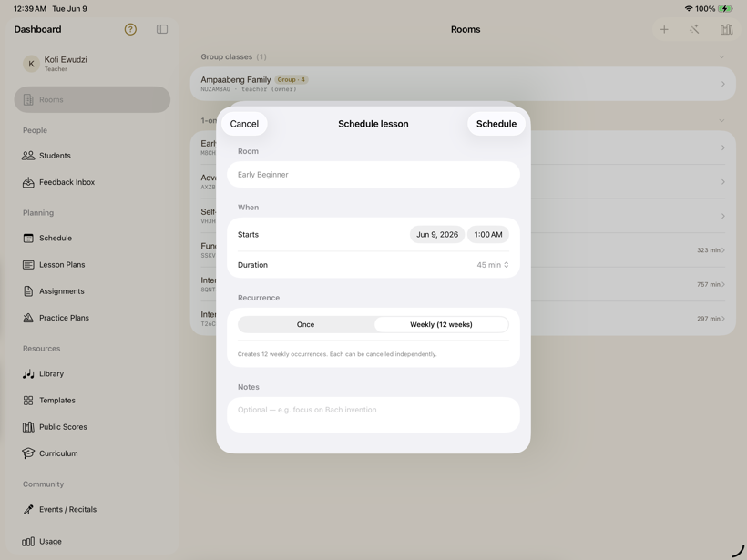
Task: Click the 'Creates 12 weekly occurrences' note
Action: (x=337, y=354)
